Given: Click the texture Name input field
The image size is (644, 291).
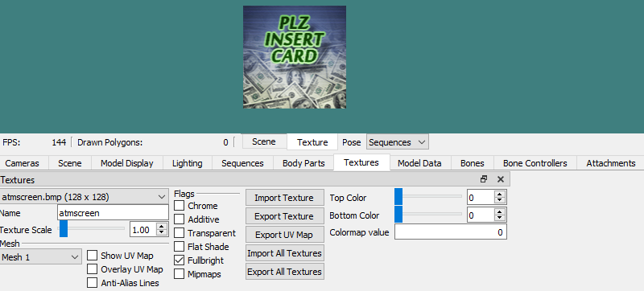Looking at the screenshot, I should click(113, 213).
